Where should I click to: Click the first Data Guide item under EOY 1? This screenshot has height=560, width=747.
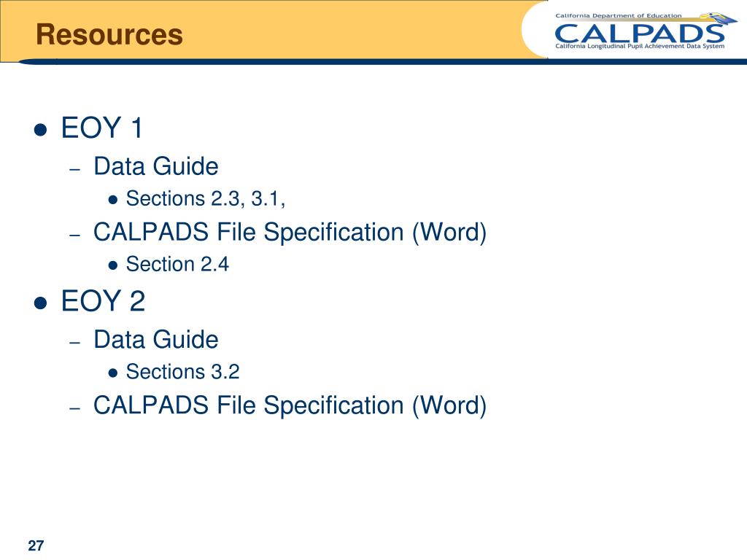coord(156,166)
